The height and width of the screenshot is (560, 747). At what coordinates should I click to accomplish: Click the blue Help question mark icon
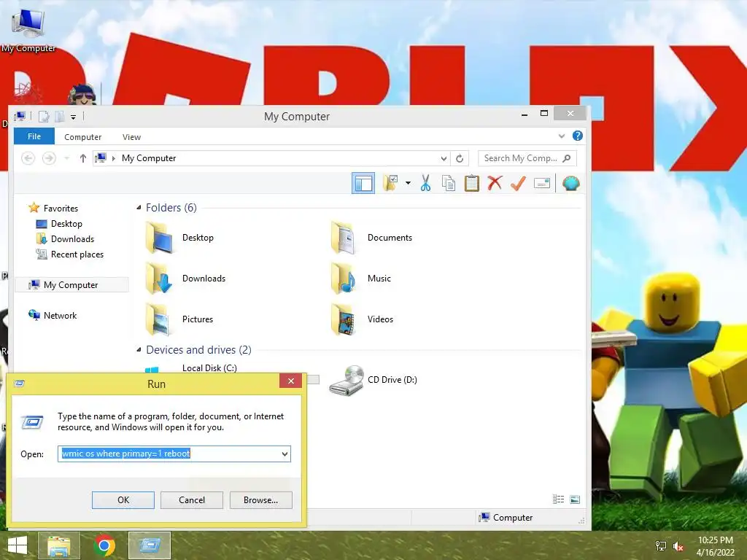pyautogui.click(x=578, y=136)
